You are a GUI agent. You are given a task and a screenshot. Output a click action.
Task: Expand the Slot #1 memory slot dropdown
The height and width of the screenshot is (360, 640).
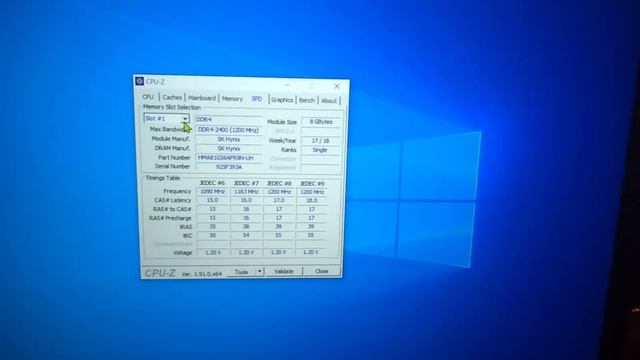167,118
